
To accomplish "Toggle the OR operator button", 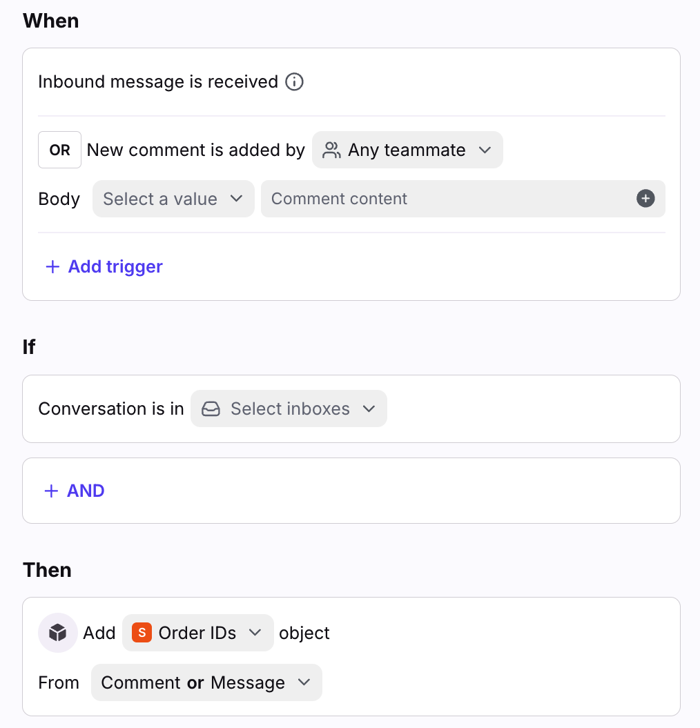I will point(59,150).
